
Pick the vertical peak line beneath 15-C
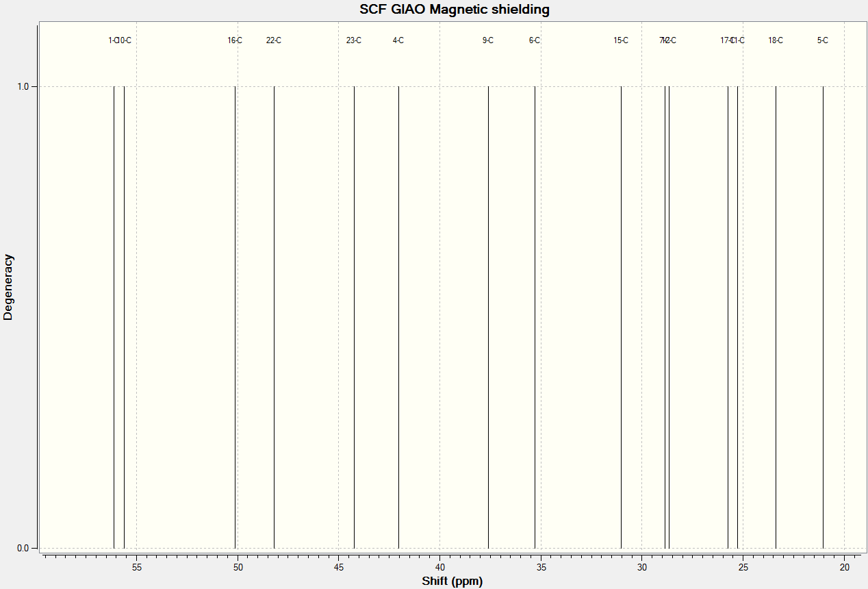621,317
